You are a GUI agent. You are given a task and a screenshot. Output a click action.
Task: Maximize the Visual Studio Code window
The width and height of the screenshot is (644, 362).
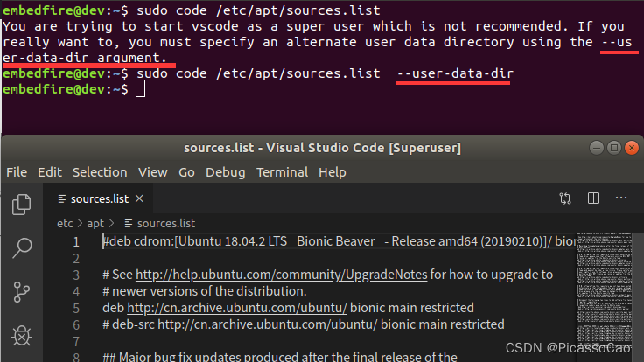614,148
